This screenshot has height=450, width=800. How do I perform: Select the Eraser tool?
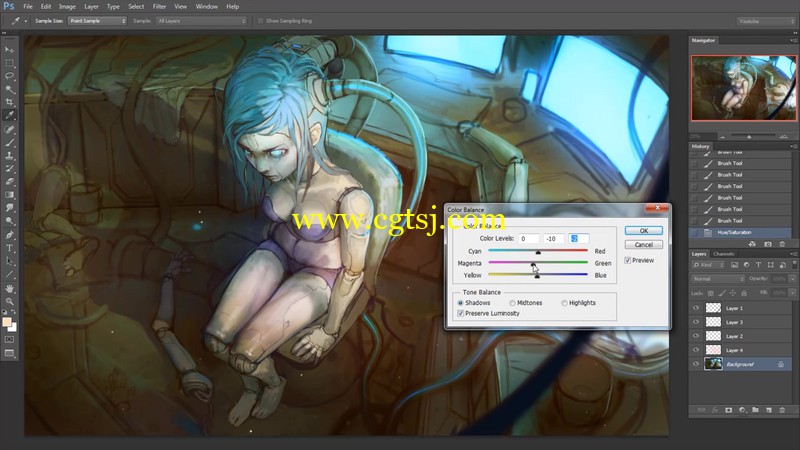(x=9, y=182)
